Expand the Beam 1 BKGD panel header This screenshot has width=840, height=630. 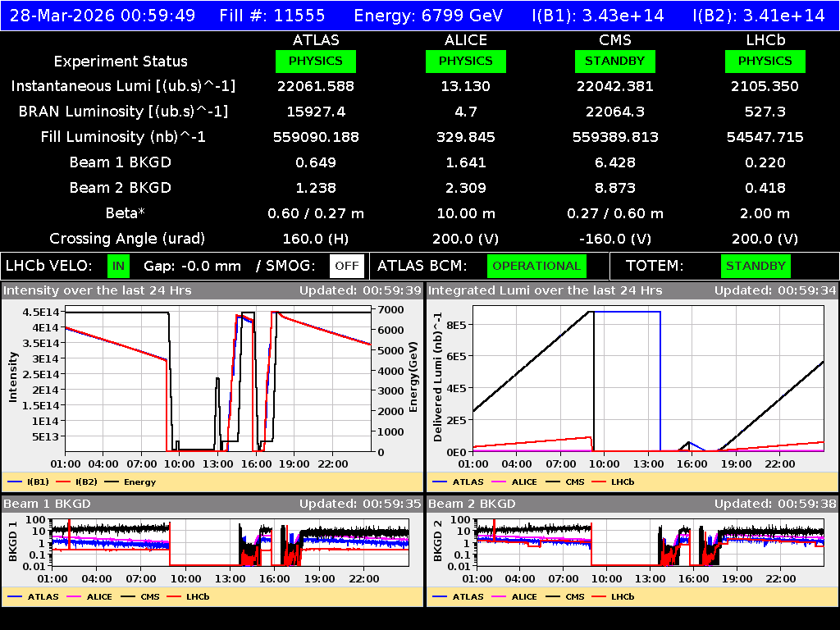tap(49, 504)
